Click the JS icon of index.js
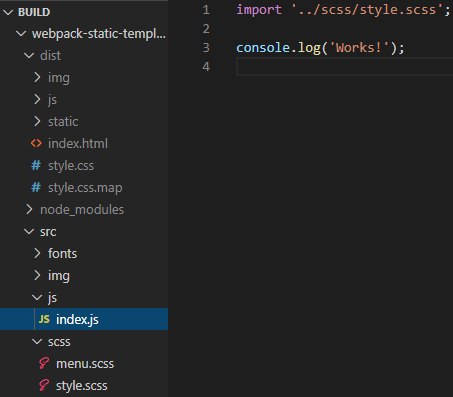This screenshot has width=453, height=397. pyautogui.click(x=44, y=319)
